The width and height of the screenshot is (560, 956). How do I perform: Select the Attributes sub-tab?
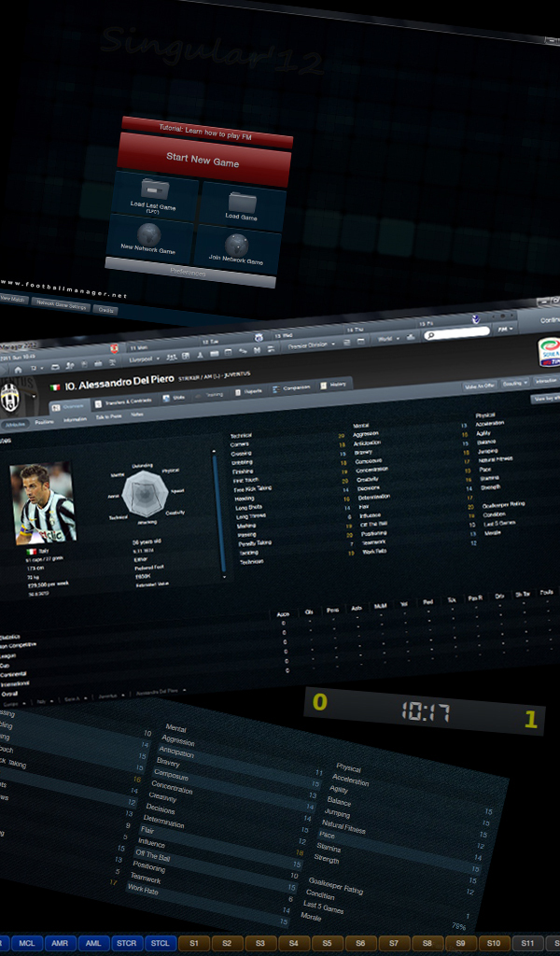[x=13, y=425]
